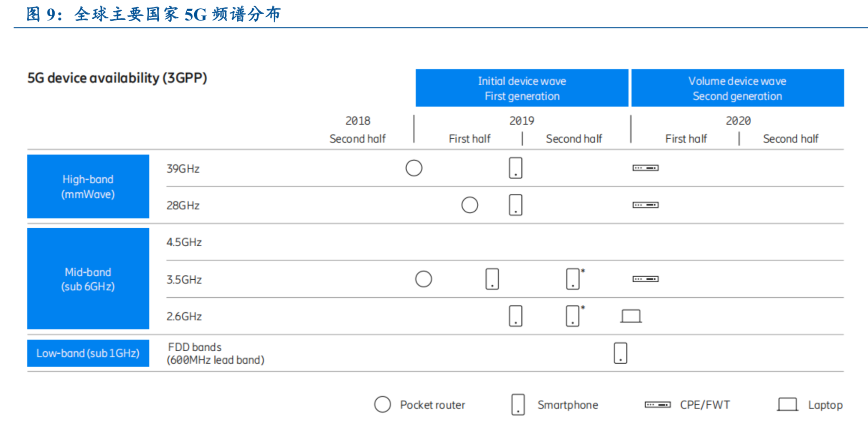Click the Pocket router legend circle
868x429 pixels.
click(x=382, y=404)
